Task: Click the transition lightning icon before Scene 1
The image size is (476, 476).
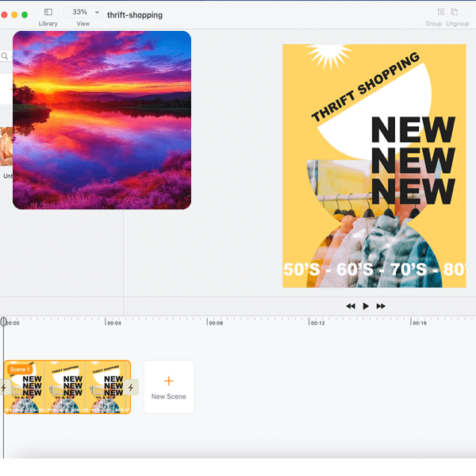Action: 4,387
